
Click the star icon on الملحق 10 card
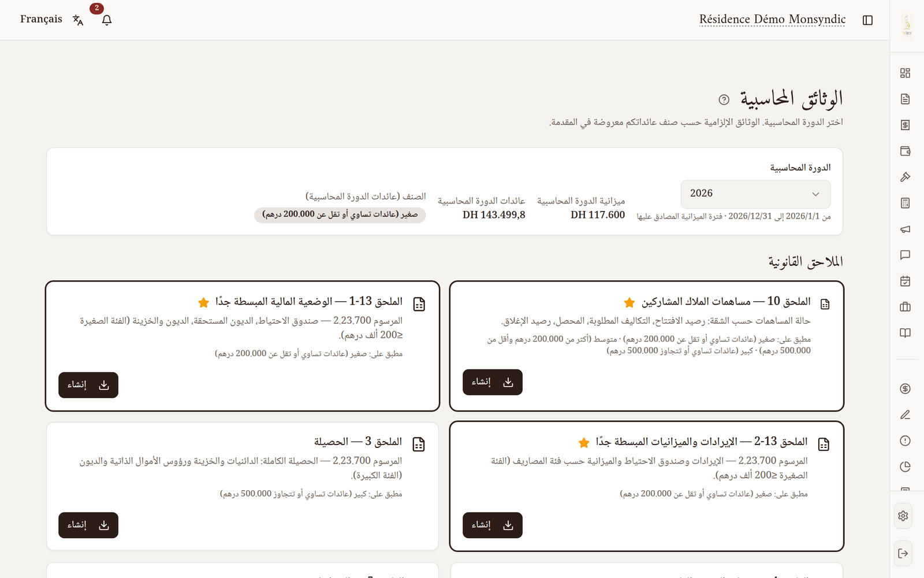[629, 302]
